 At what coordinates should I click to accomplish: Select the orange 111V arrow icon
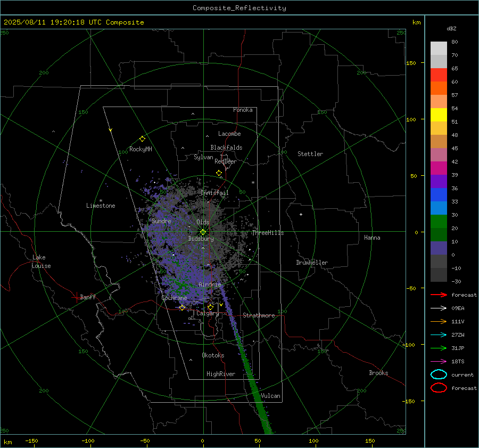(439, 321)
